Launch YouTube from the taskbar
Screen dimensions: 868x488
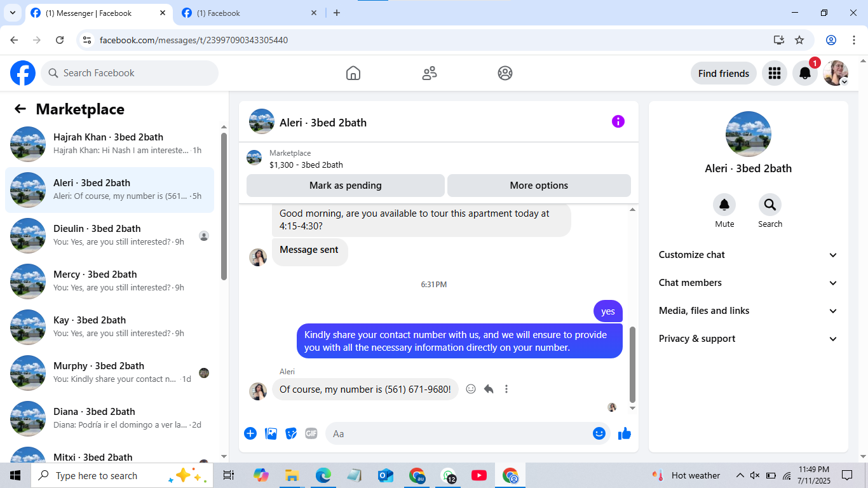(x=479, y=475)
